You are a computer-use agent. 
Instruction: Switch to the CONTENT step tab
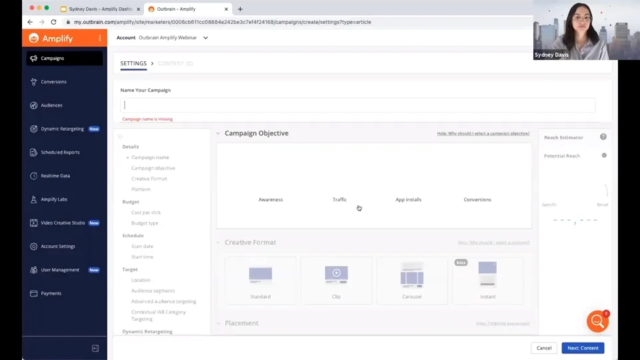[175, 64]
